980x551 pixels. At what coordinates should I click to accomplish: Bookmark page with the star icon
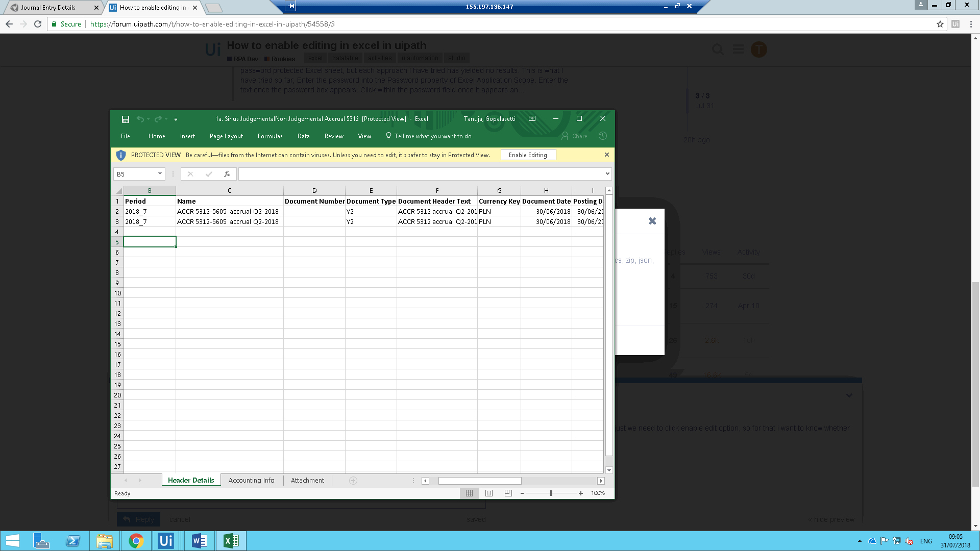pos(940,24)
